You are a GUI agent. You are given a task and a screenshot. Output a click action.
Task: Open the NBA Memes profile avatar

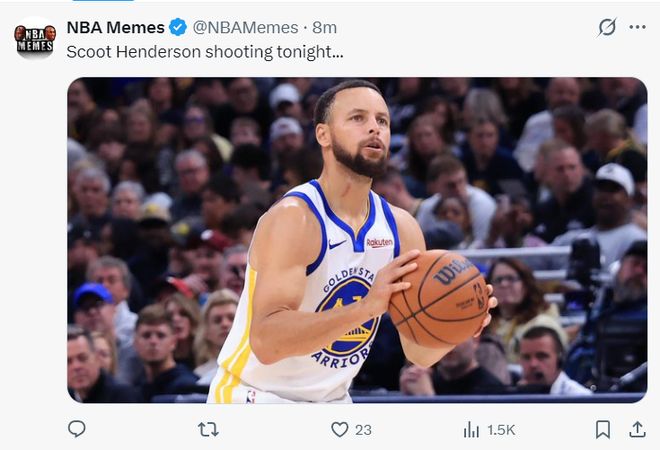coord(34,40)
